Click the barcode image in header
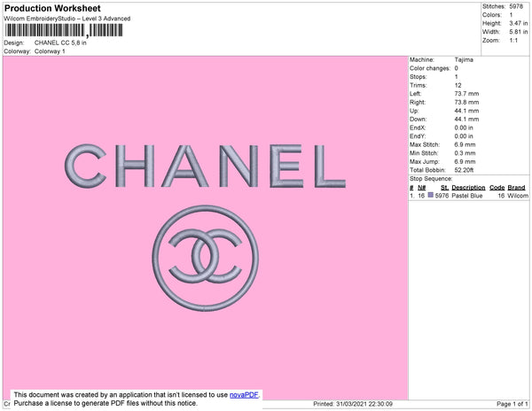Viewport: 532px width, 411px height. pyautogui.click(x=64, y=30)
